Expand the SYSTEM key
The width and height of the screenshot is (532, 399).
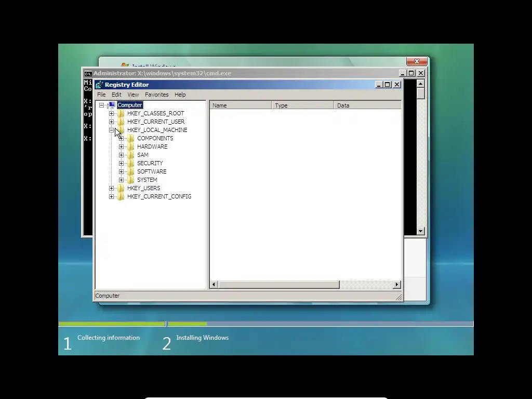[x=121, y=180]
